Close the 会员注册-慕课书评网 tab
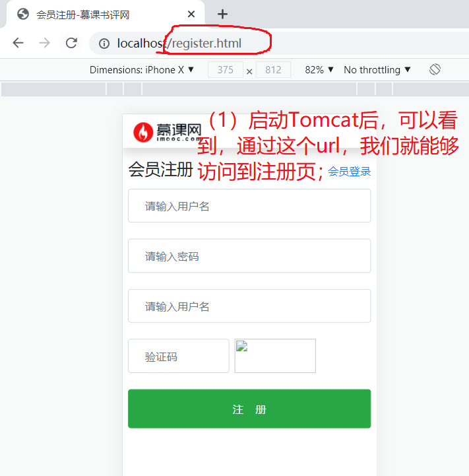This screenshot has width=469, height=476. tap(191, 14)
